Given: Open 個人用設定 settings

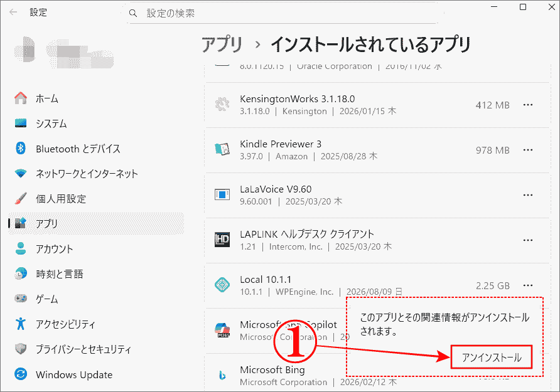Looking at the screenshot, I should click(x=95, y=199).
